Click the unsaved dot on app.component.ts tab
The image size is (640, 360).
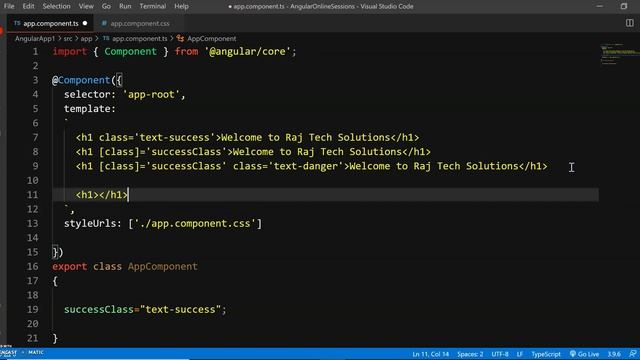(85, 23)
